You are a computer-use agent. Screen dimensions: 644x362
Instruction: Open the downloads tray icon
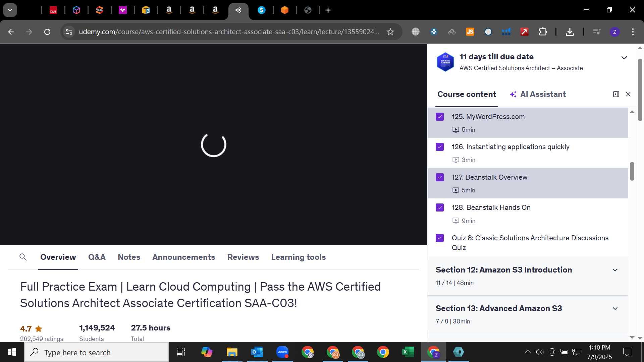point(570,32)
